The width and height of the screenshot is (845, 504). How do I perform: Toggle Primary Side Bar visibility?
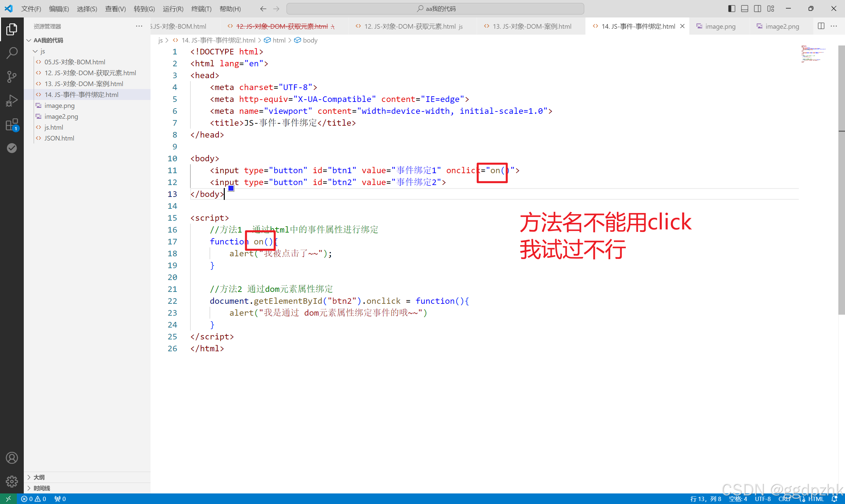pyautogui.click(x=732, y=9)
